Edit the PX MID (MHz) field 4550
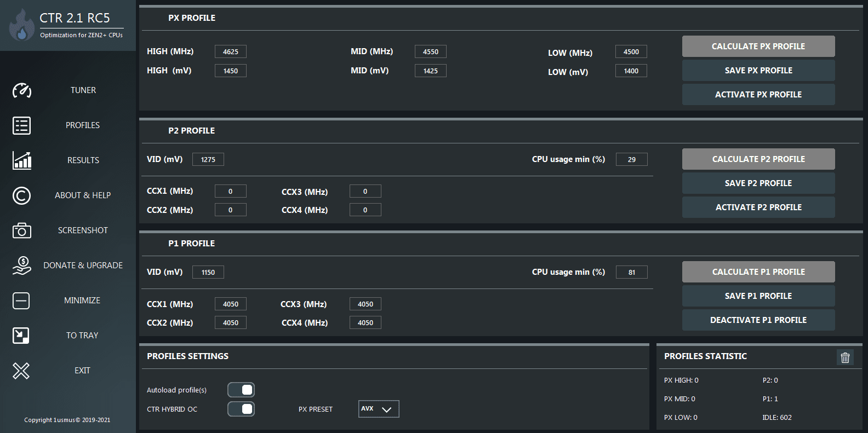 [431, 51]
